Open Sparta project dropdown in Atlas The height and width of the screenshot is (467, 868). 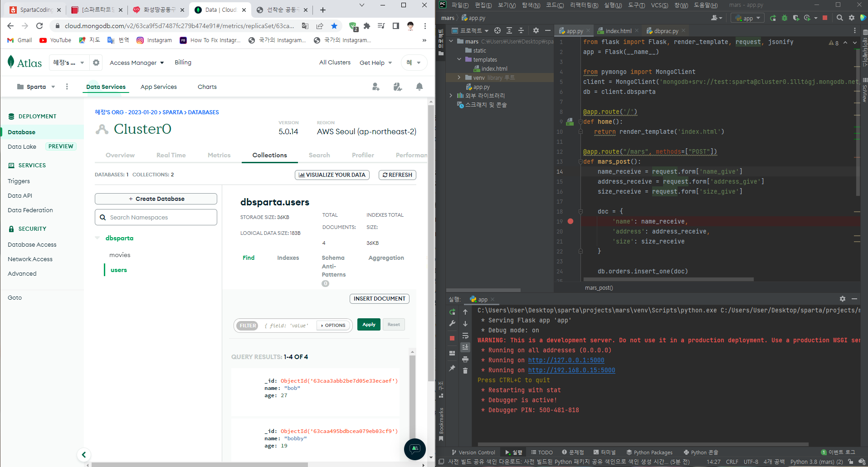click(x=36, y=87)
